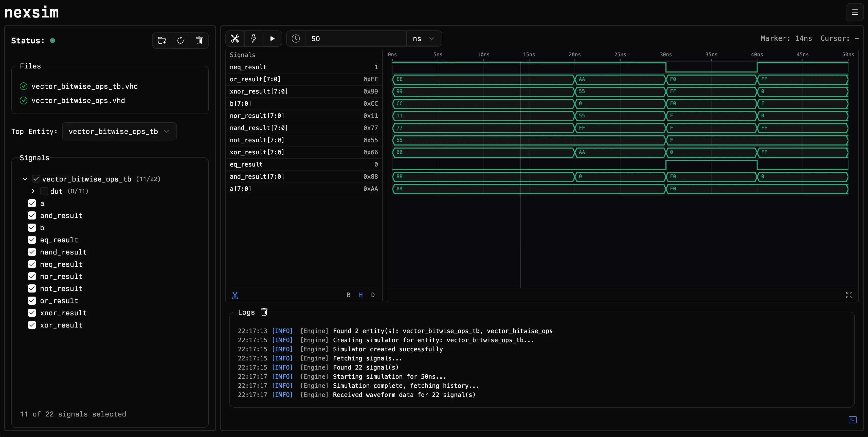
Task: Click the trash icon next to Files
Action: pyautogui.click(x=199, y=40)
